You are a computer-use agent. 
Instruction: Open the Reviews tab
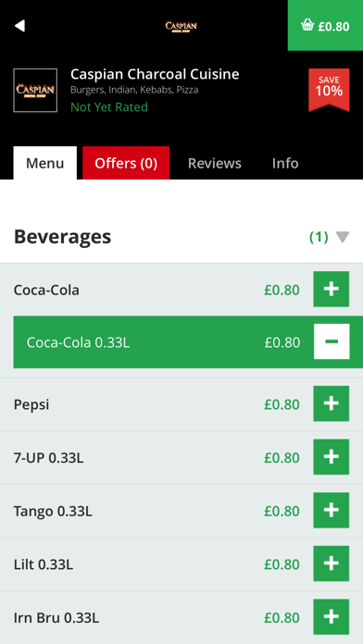point(215,163)
